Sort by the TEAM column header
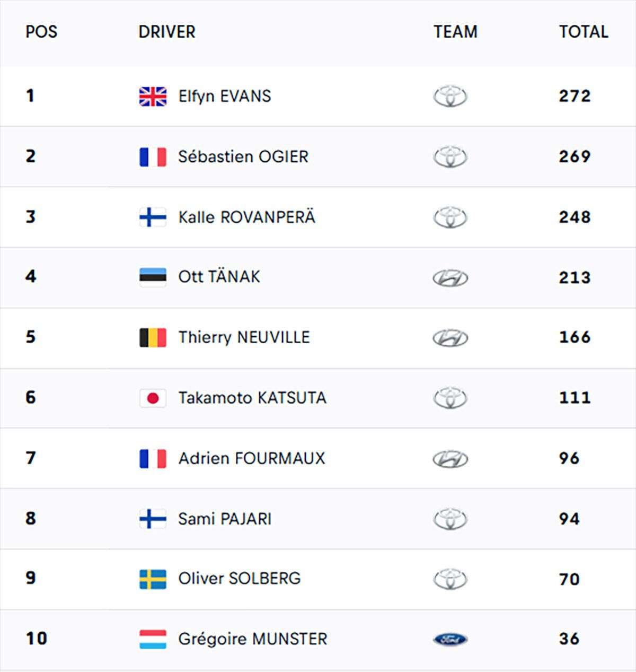 coord(455,32)
